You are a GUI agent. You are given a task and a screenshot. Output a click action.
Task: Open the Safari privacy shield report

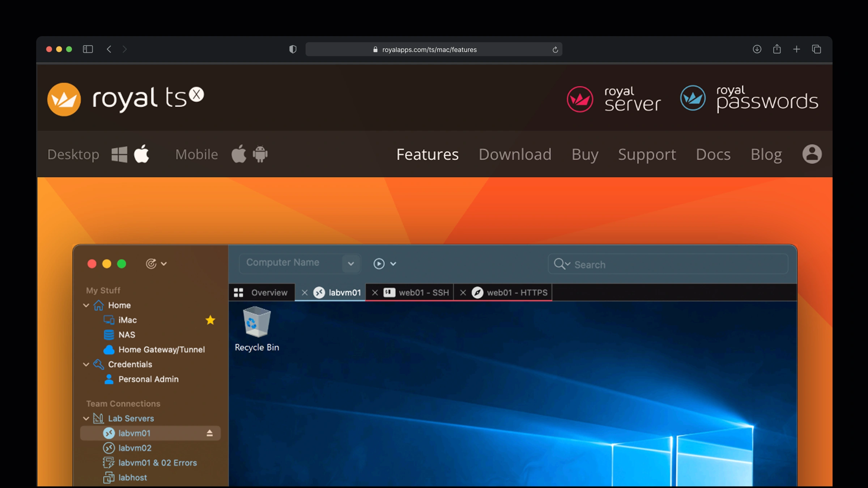click(293, 49)
